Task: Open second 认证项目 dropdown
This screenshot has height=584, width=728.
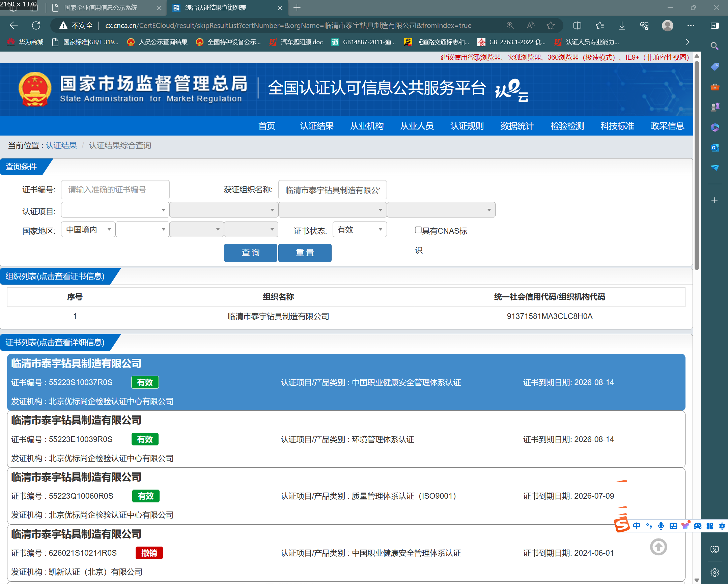Action: 224,210
